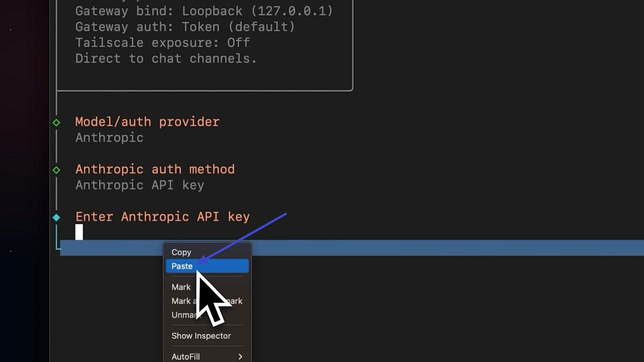Click the 'Anthropic auth method' heading

tap(155, 169)
